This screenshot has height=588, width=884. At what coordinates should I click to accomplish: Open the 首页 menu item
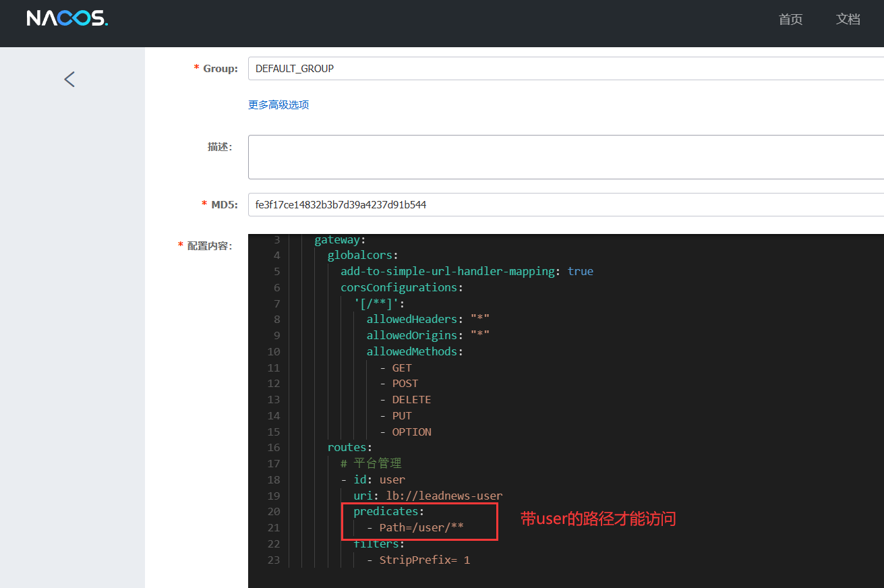[790, 20]
